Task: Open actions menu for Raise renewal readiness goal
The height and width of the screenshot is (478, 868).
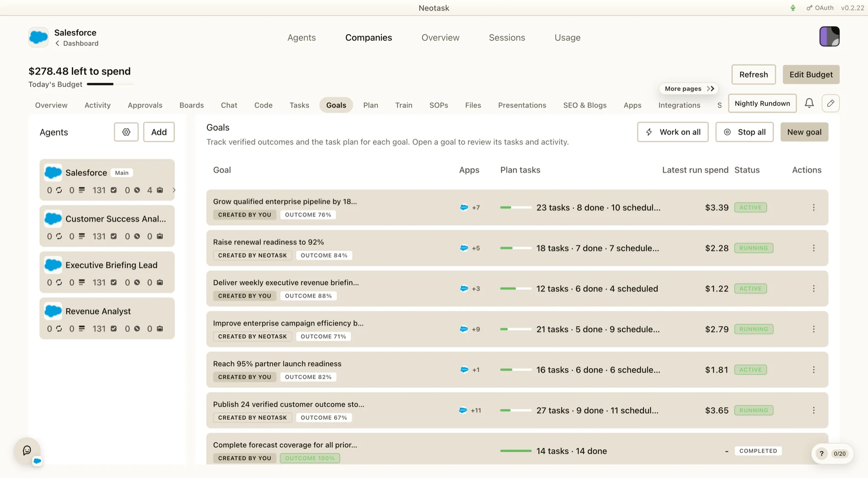Action: coord(814,248)
